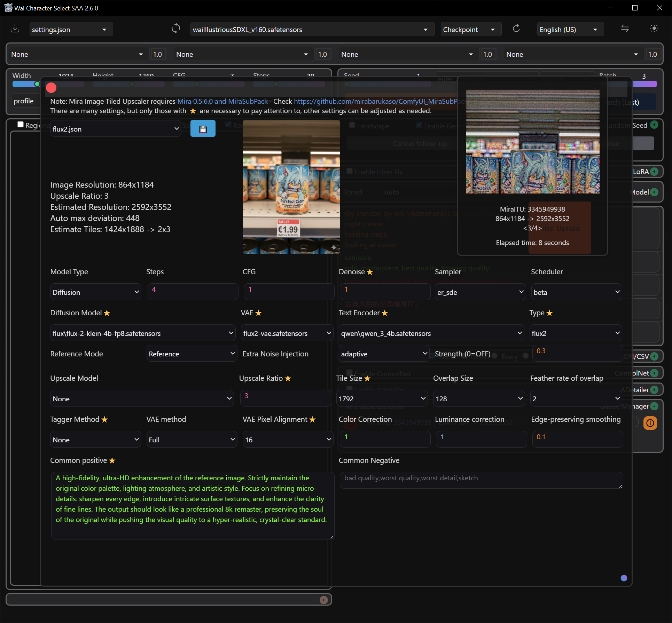Toggle the light/dark theme sun icon
The height and width of the screenshot is (623, 672).
[654, 29]
